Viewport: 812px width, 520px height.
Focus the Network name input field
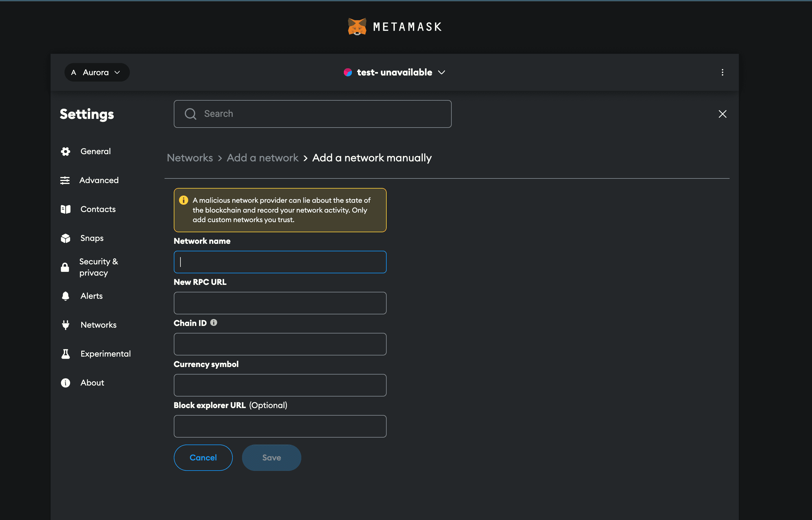tap(280, 262)
